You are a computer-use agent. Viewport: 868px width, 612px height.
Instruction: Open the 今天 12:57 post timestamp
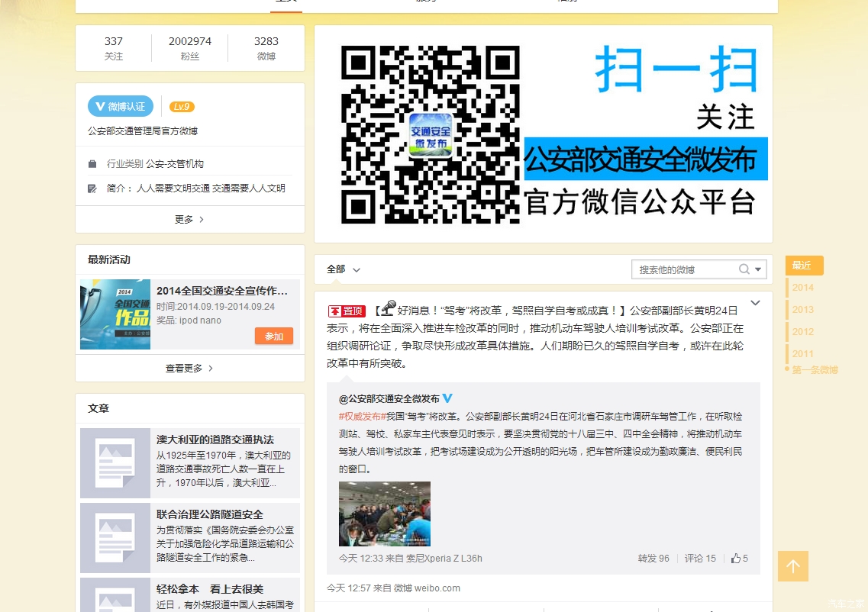click(349, 588)
